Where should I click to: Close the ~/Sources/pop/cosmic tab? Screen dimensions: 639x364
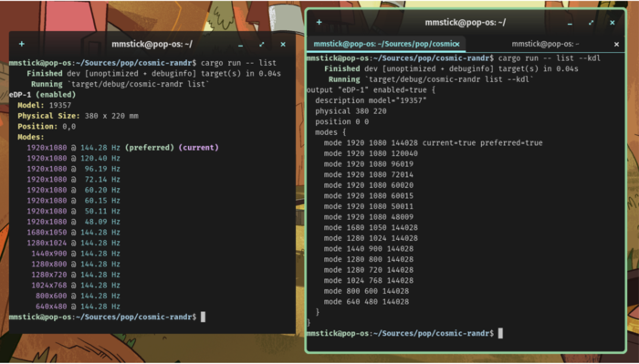(x=457, y=44)
